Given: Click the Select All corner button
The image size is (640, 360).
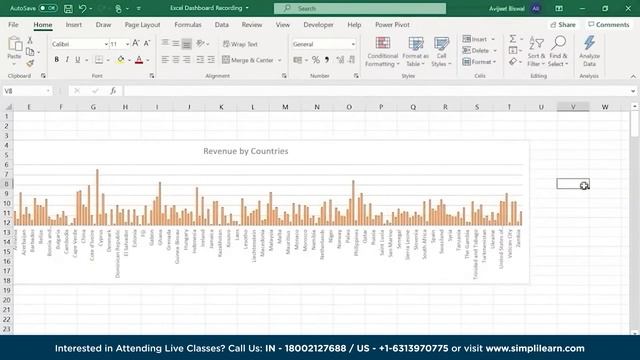Looking at the screenshot, I should click(x=8, y=107).
